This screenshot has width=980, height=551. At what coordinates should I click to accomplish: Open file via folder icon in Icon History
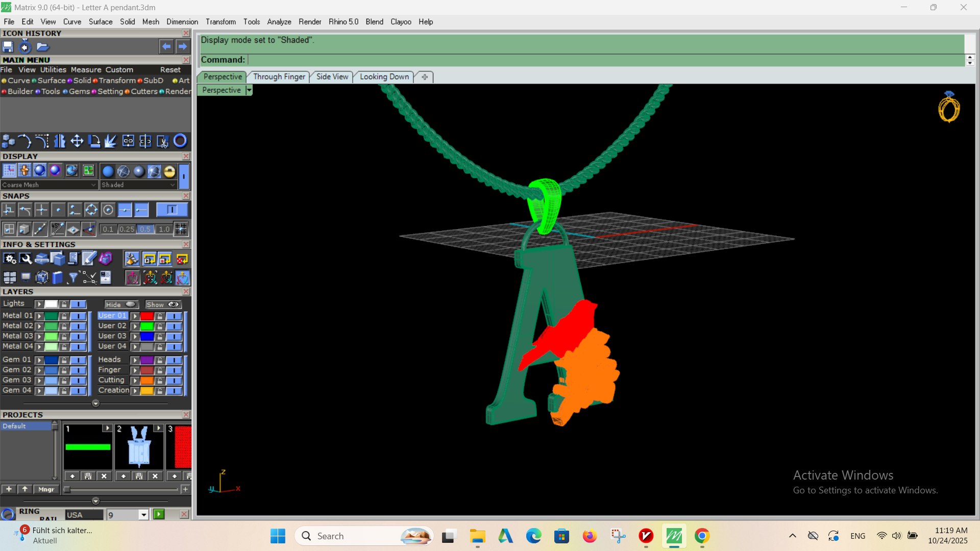coord(42,47)
